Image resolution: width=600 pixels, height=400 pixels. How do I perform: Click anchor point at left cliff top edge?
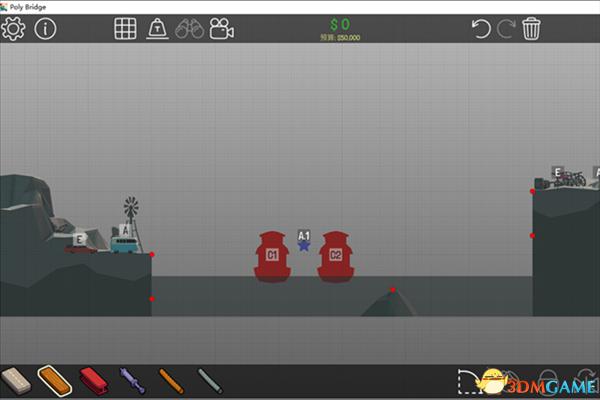coord(152,255)
